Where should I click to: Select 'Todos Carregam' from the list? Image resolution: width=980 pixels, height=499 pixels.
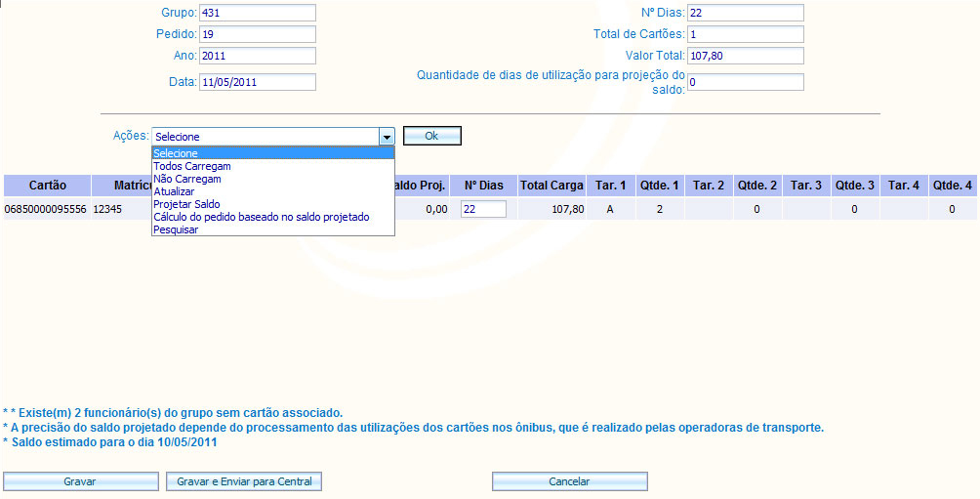(x=192, y=167)
